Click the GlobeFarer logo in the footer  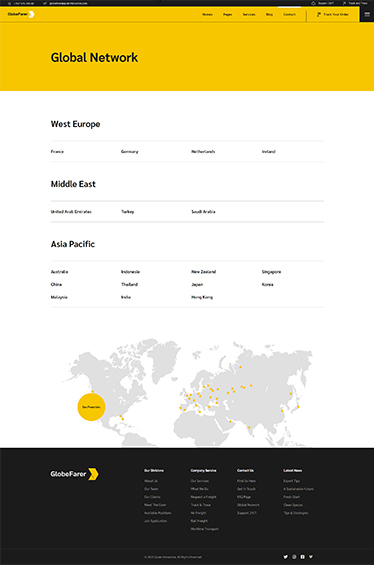[75, 474]
